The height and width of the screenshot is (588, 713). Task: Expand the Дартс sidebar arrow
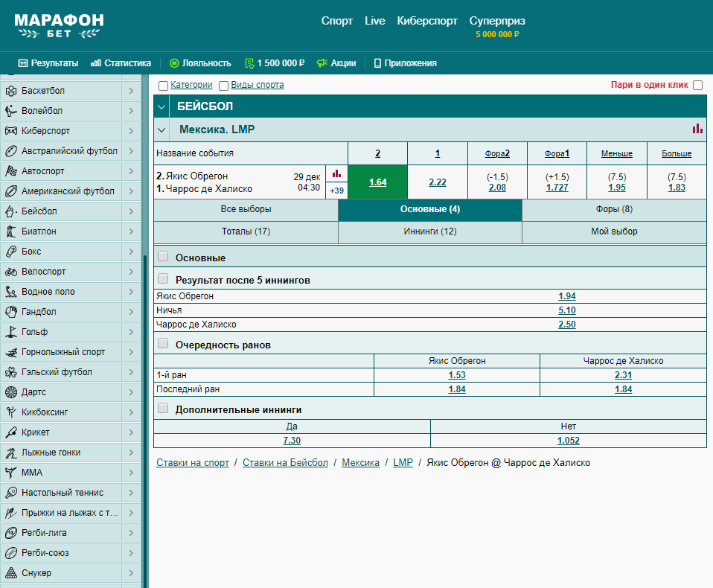(131, 392)
